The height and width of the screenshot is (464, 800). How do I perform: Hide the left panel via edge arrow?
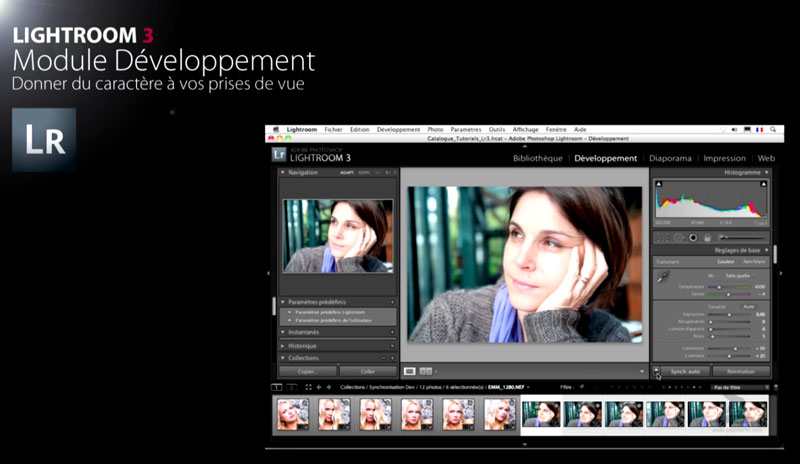[x=268, y=274]
